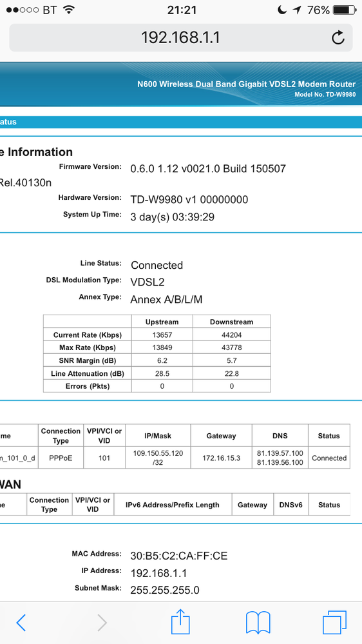Tap the N600 router title banner
This screenshot has height=644, width=362.
pos(181,84)
